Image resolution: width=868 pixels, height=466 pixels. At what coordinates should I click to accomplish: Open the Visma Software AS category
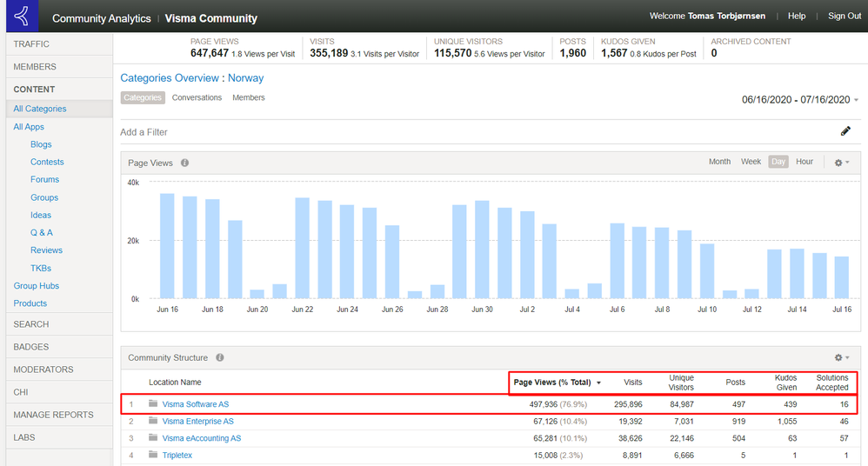196,404
